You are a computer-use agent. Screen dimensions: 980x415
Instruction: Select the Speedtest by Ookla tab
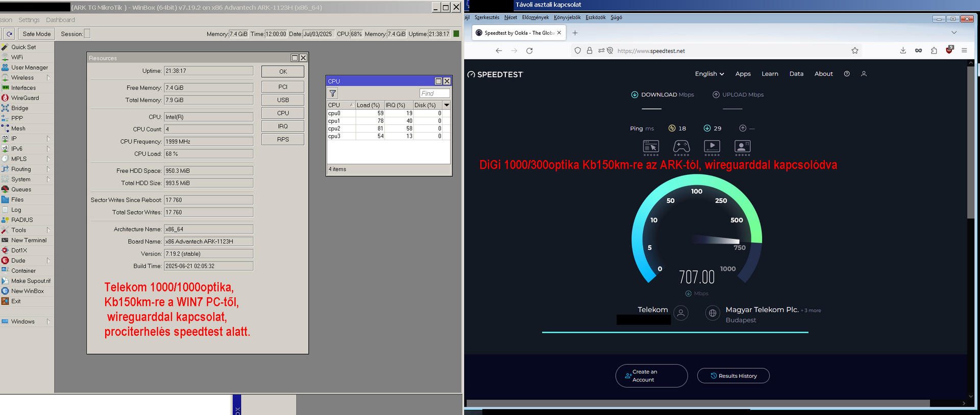click(519, 33)
